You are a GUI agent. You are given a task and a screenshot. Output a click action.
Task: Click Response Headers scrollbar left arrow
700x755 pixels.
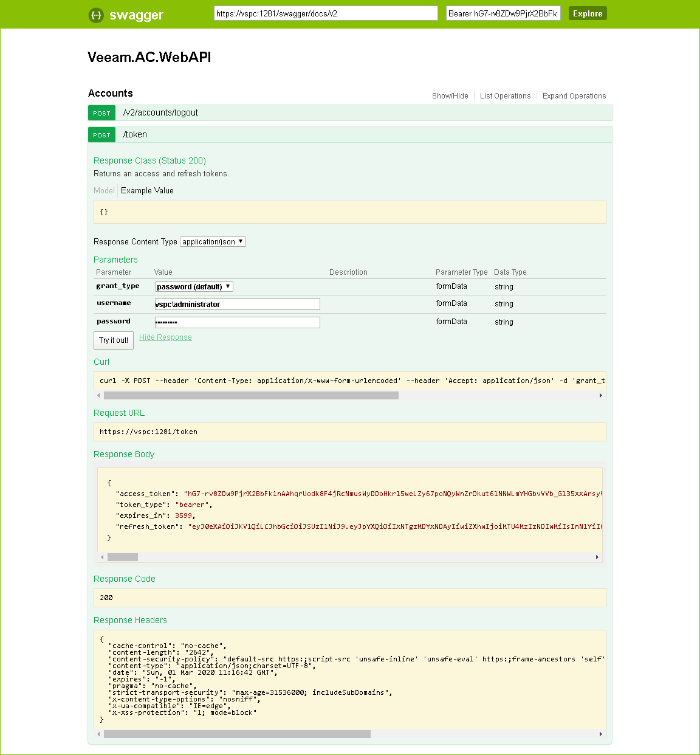[x=99, y=734]
